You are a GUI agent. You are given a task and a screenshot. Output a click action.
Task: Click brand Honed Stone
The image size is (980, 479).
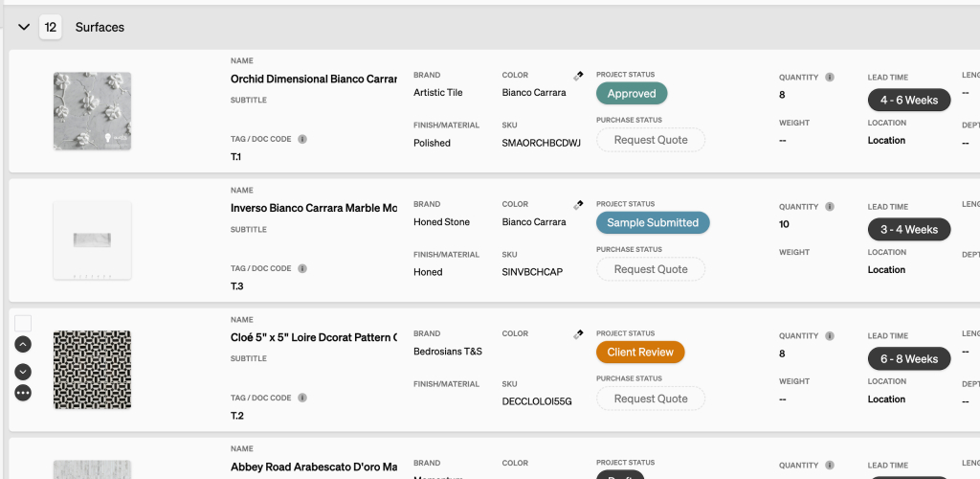click(442, 222)
